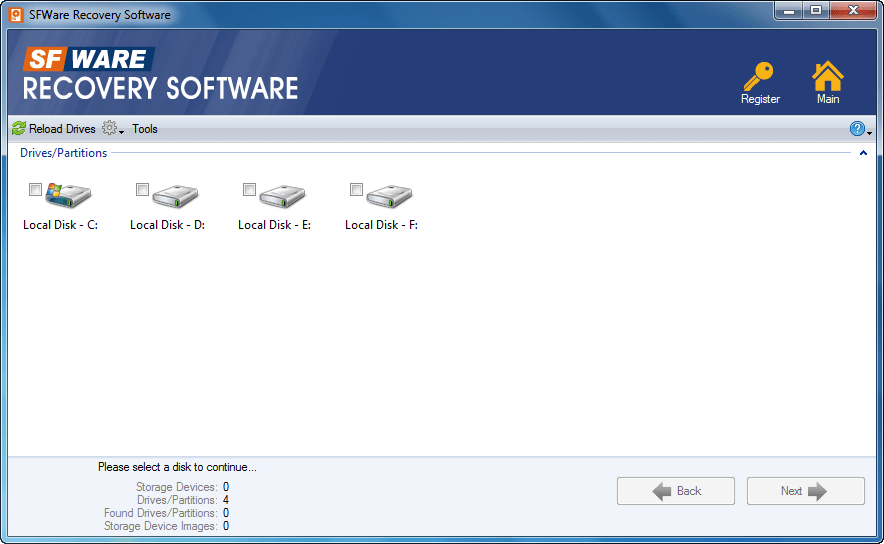The height and width of the screenshot is (544, 884).
Task: Click the Drives/Partitions header text
Action: (x=63, y=153)
